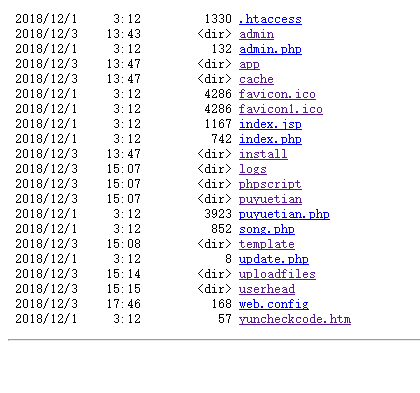Open the index.jsp file link
Image resolution: width=420 pixels, height=393 pixels.
(270, 124)
